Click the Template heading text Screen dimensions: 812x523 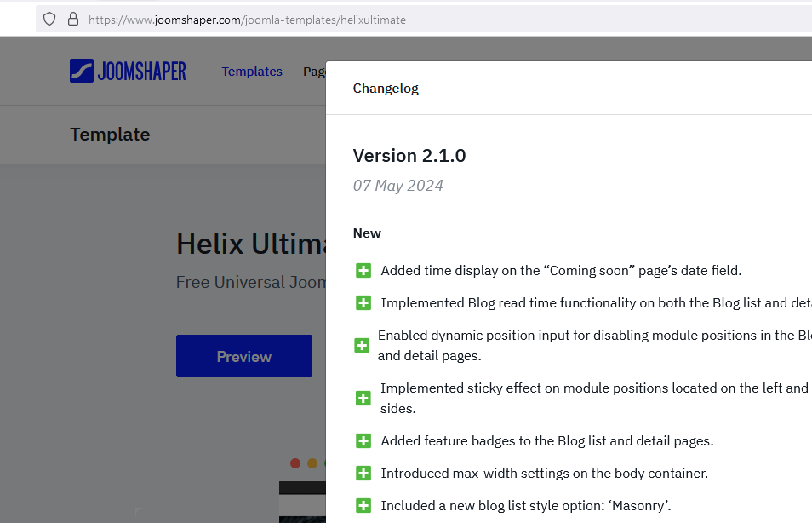click(110, 135)
